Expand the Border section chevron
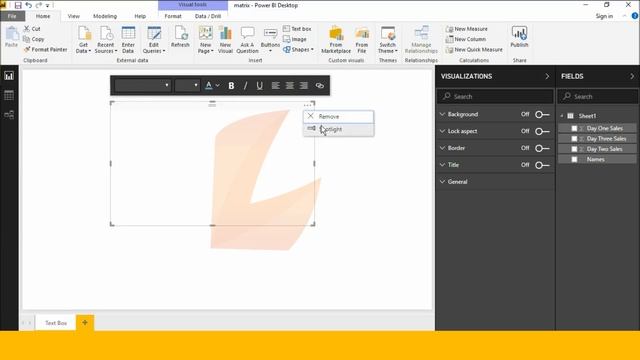 coord(442,148)
